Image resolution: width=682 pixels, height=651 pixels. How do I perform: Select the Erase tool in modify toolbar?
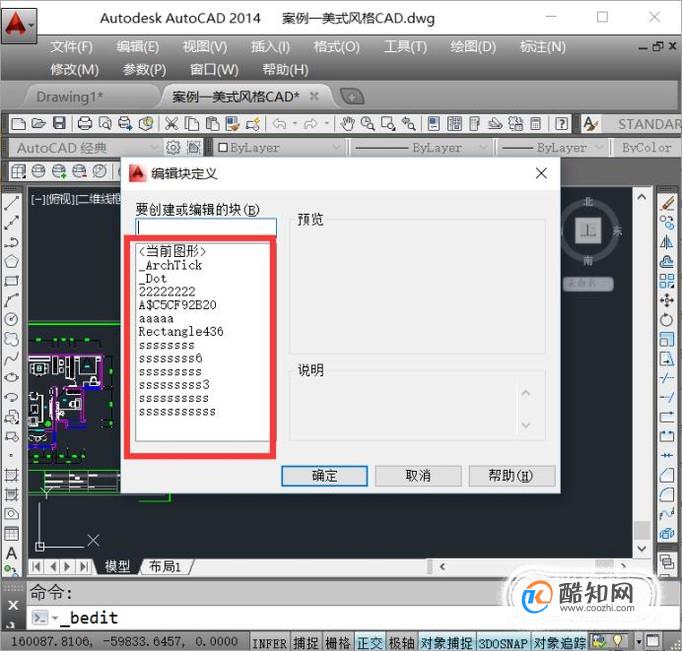[x=667, y=203]
